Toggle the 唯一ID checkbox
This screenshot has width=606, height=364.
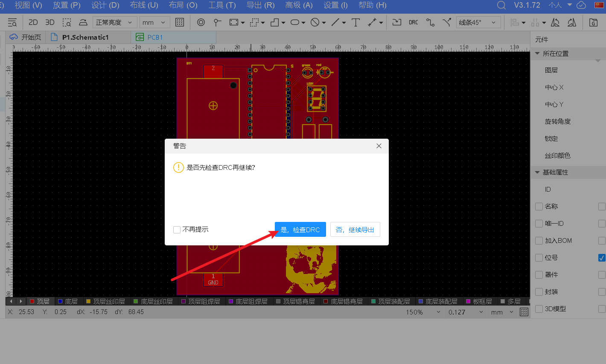point(539,224)
